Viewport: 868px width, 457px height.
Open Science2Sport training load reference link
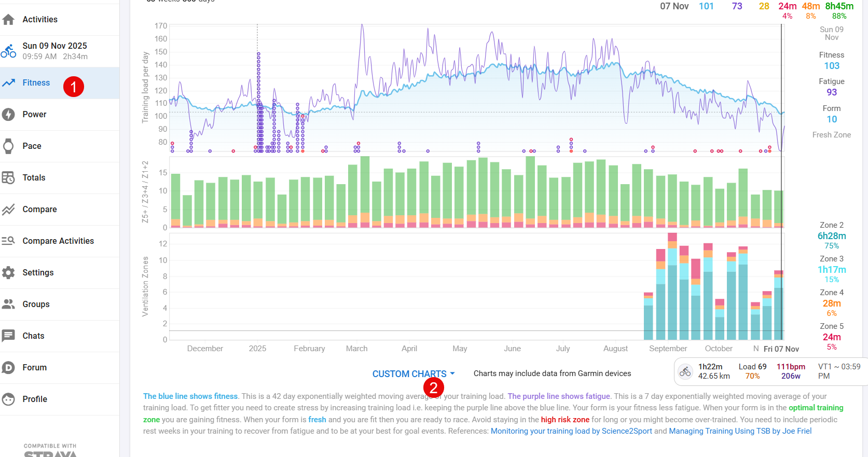(571, 431)
